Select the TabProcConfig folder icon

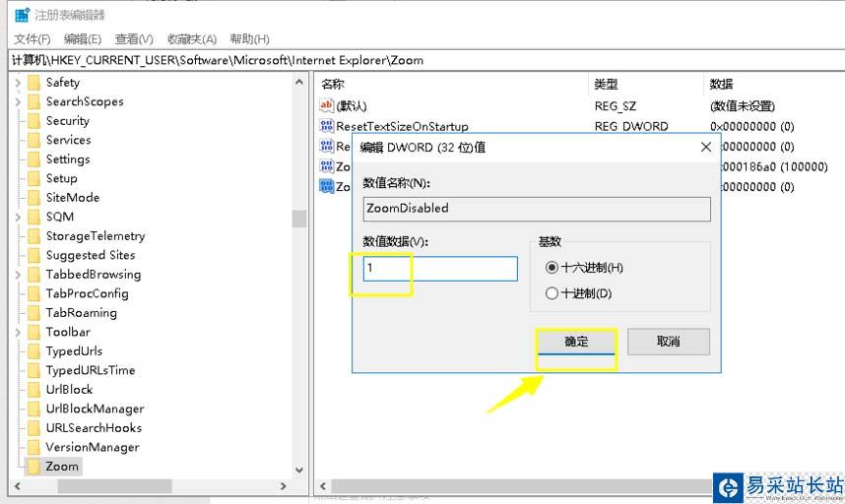tap(33, 293)
